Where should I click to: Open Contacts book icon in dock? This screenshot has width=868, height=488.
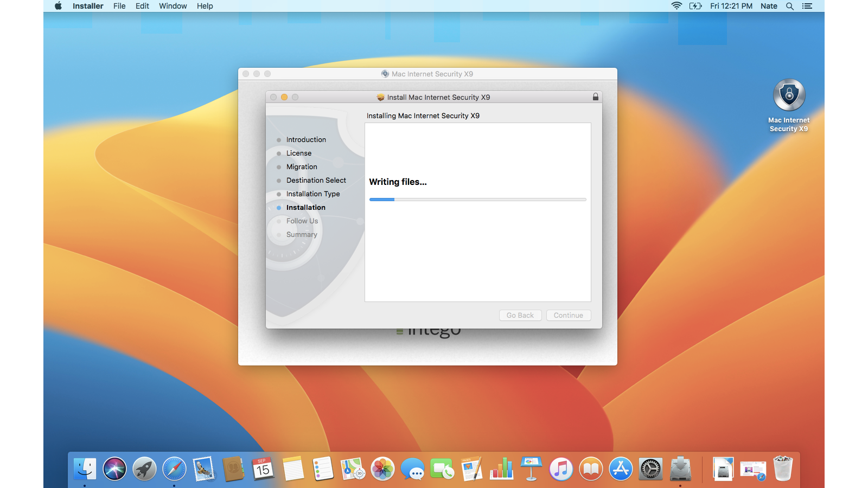coord(234,469)
